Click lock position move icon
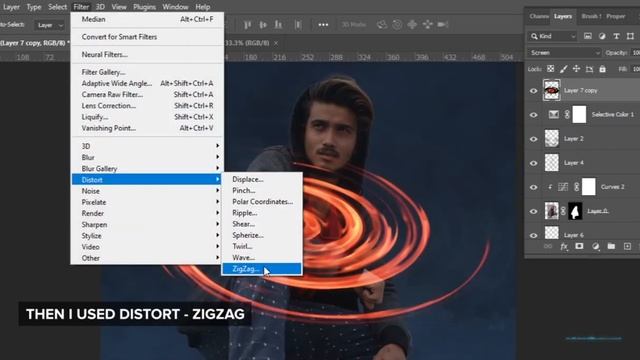 click(x=576, y=69)
